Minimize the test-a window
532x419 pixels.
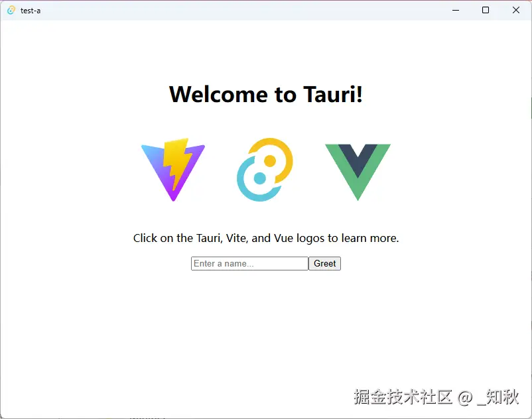pyautogui.click(x=456, y=10)
